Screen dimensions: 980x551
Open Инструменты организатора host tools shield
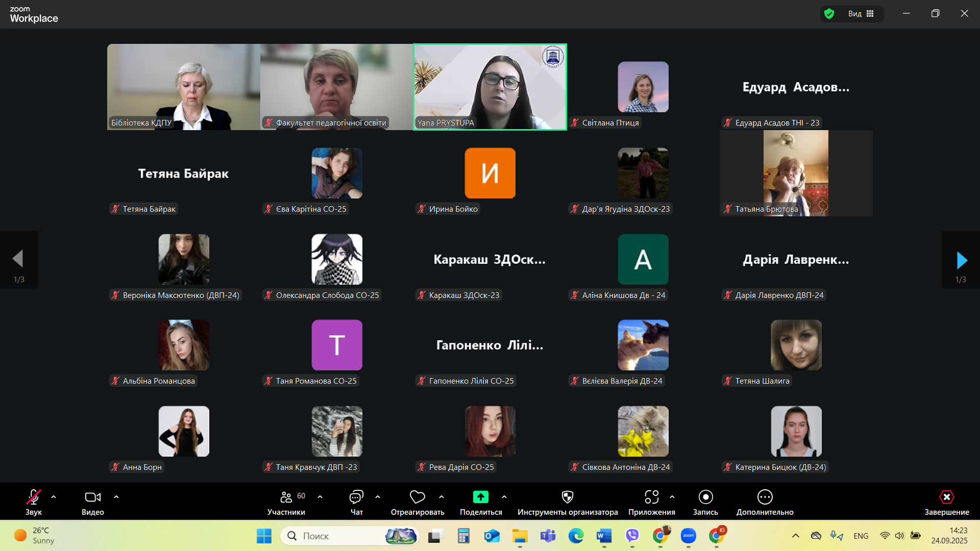[567, 497]
